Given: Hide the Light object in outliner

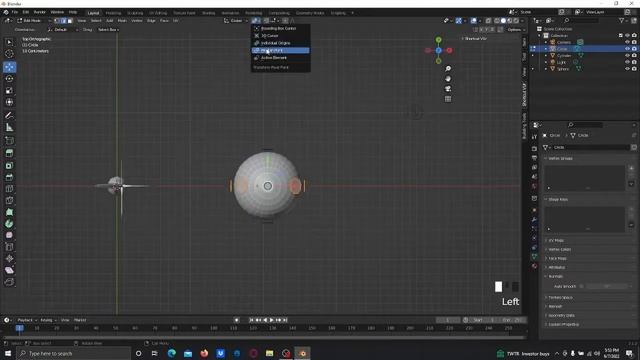Looking at the screenshot, I should 627,62.
